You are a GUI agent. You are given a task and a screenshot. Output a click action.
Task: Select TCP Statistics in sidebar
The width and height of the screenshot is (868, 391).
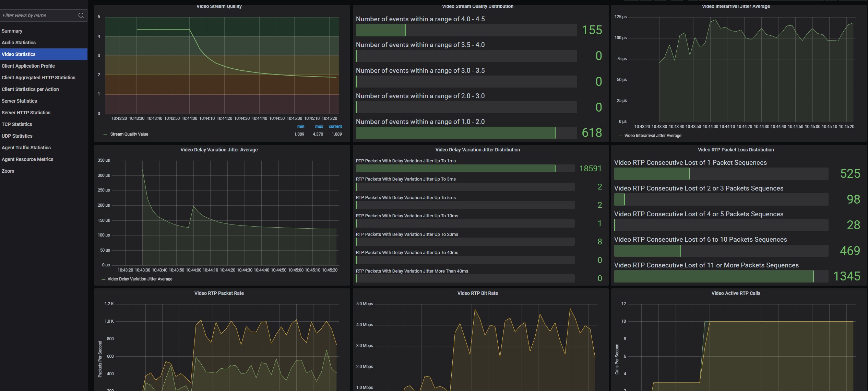(17, 124)
